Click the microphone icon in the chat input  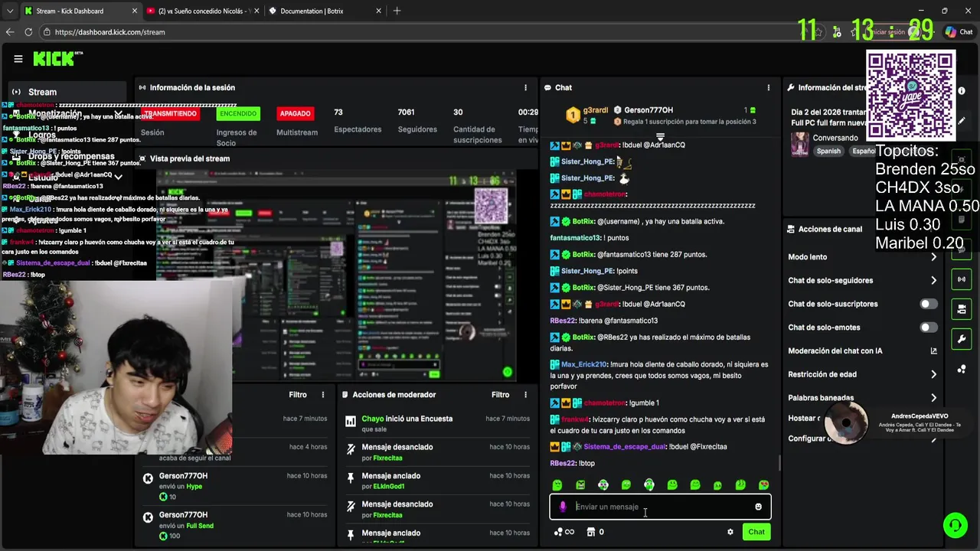click(563, 507)
